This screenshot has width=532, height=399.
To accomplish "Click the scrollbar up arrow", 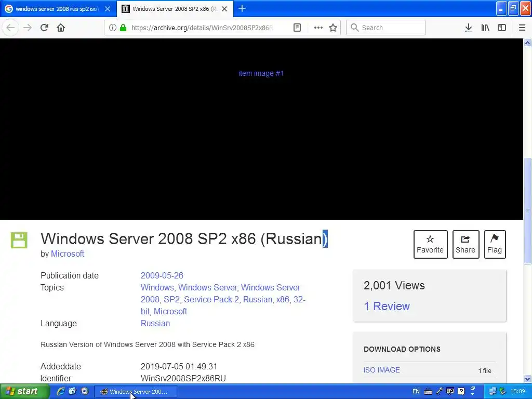I will [528, 43].
